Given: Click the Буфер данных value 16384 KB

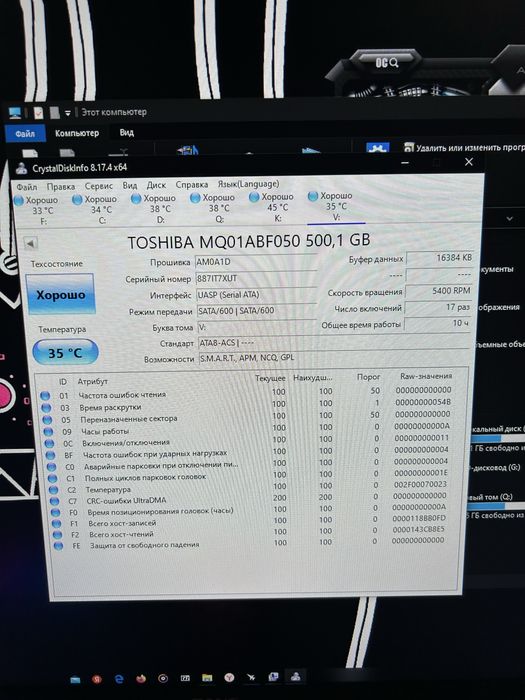Looking at the screenshot, I should tap(440, 258).
